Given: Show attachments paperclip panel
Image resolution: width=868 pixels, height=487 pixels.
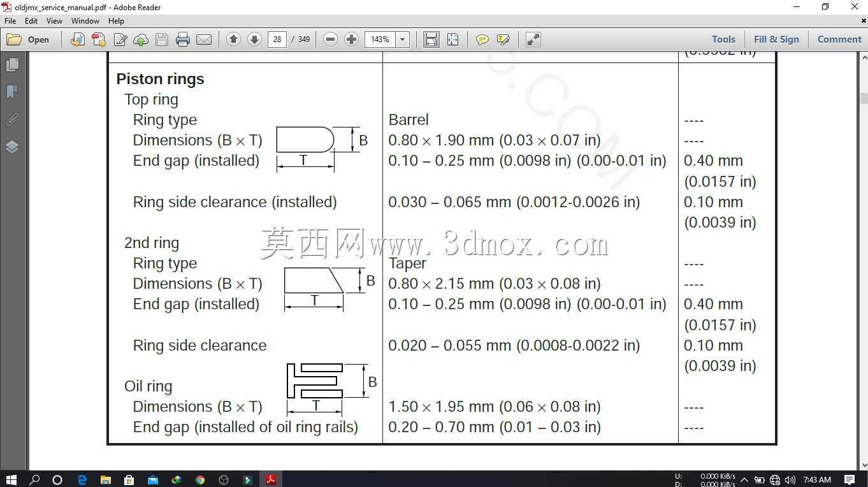Looking at the screenshot, I should [12, 120].
